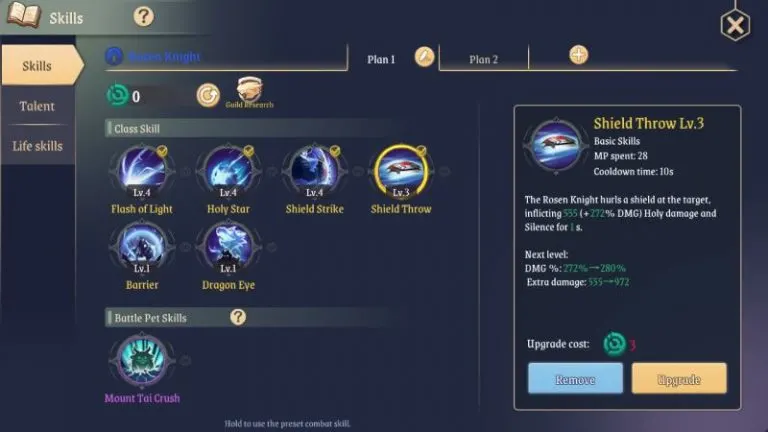Open the Life skills side tab
Viewport: 768px width, 432px height.
pos(37,146)
